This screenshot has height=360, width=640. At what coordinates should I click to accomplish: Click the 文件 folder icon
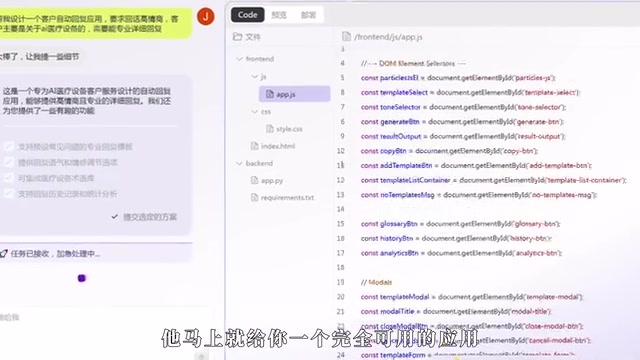tap(238, 37)
